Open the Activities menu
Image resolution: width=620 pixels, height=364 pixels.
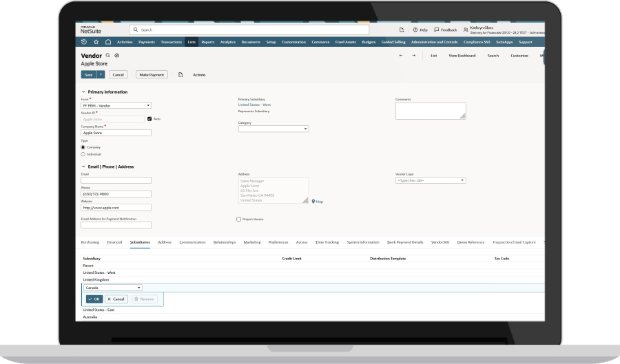click(125, 42)
